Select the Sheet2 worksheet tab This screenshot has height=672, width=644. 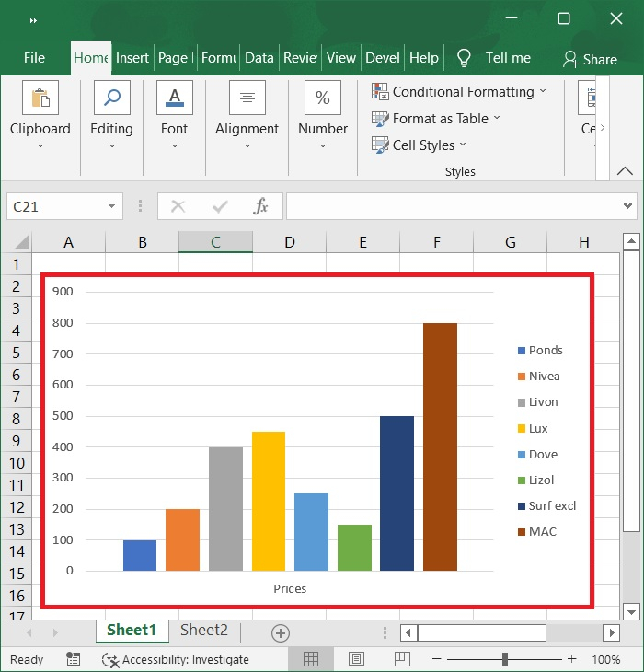pos(204,631)
